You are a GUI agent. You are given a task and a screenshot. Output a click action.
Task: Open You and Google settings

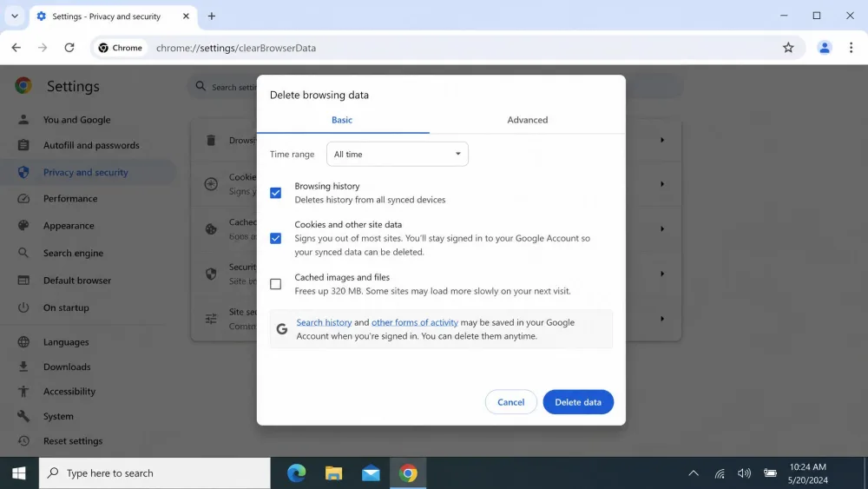pyautogui.click(x=77, y=120)
